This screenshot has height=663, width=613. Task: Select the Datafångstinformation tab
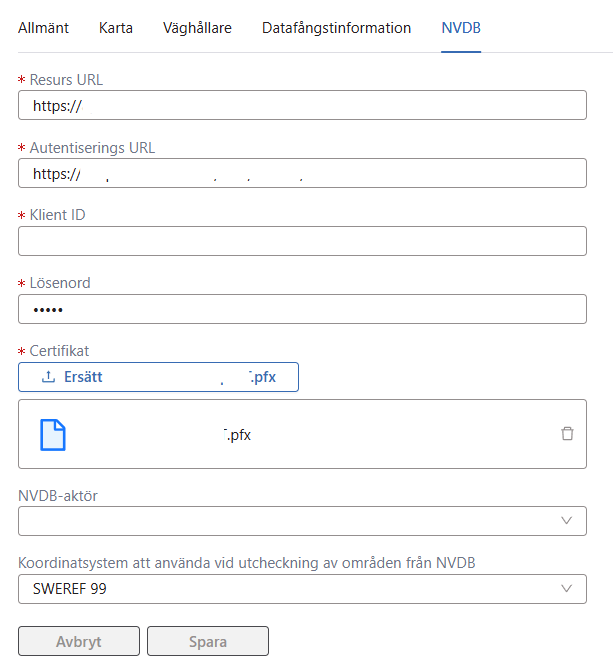pos(336,28)
